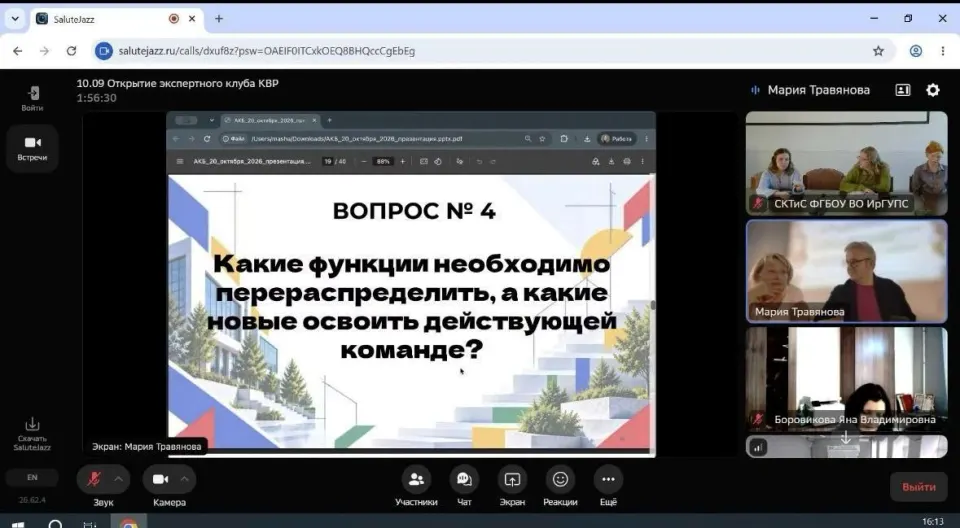
Task: Click the taskbar clock showing 16:13
Action: coord(933,521)
